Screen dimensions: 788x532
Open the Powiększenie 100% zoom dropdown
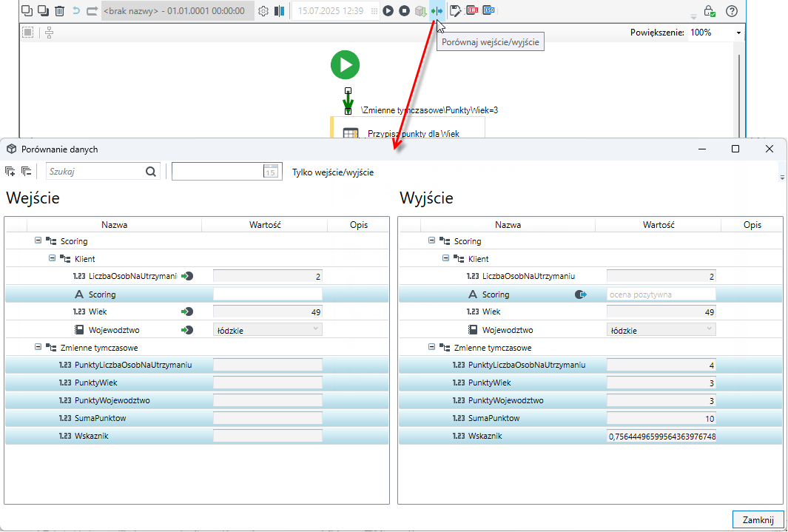click(x=738, y=33)
